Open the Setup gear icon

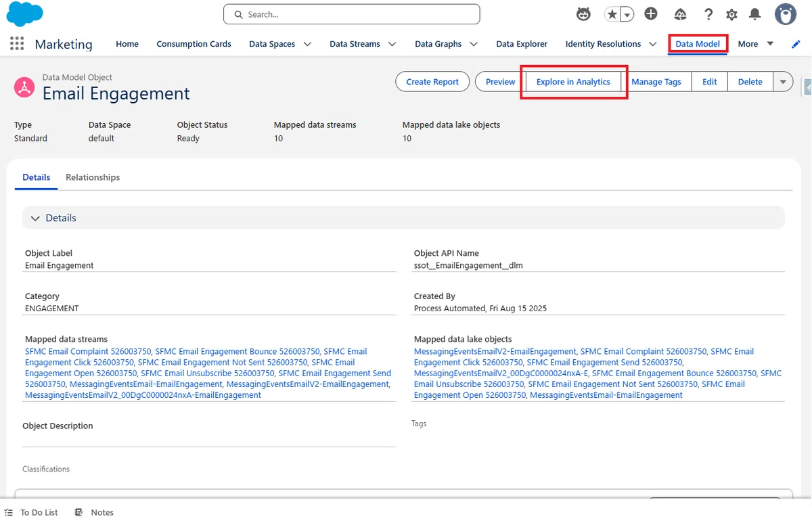pos(731,14)
